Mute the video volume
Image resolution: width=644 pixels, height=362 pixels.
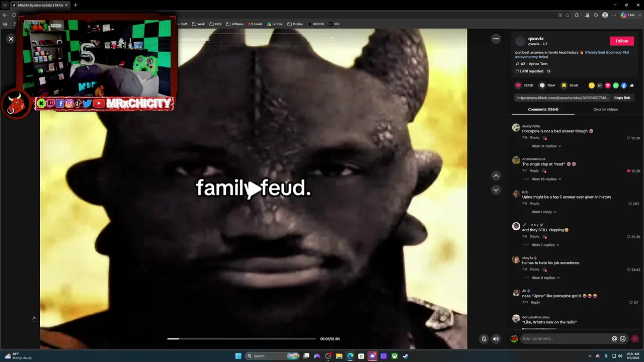click(x=496, y=339)
